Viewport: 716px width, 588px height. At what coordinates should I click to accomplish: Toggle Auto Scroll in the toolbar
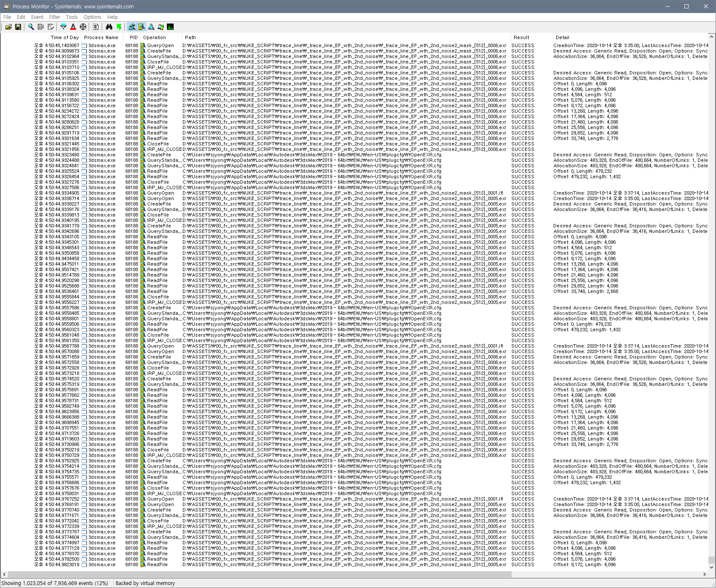40,27
